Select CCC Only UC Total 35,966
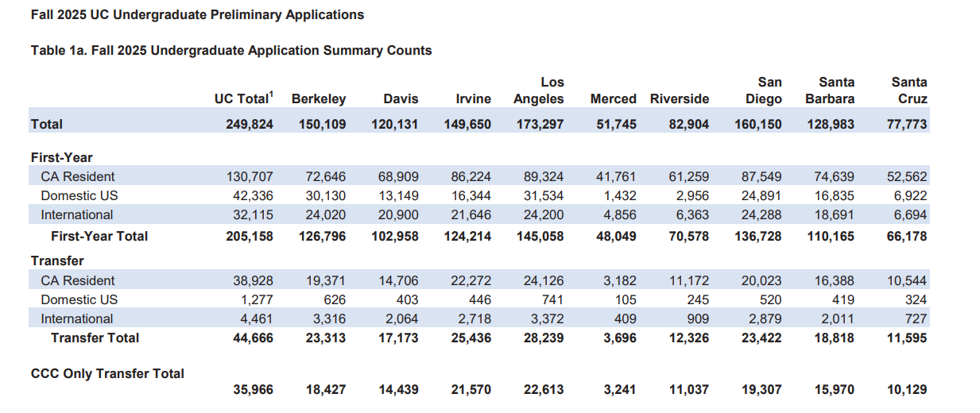 coord(253,390)
